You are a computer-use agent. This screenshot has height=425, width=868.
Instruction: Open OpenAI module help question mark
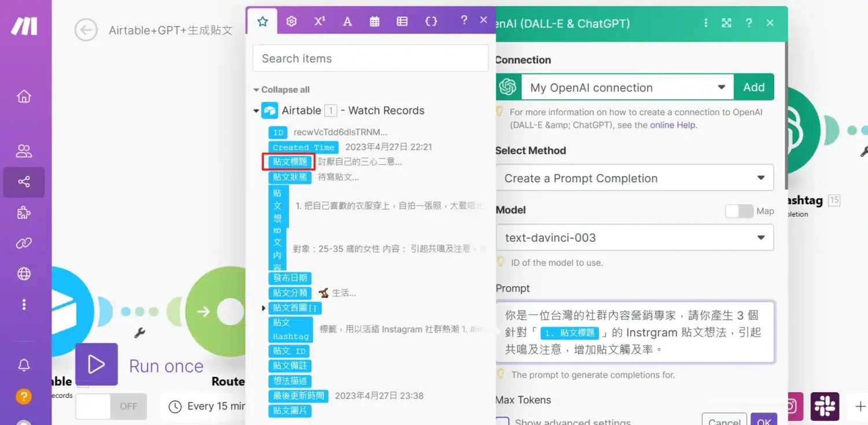(x=749, y=23)
